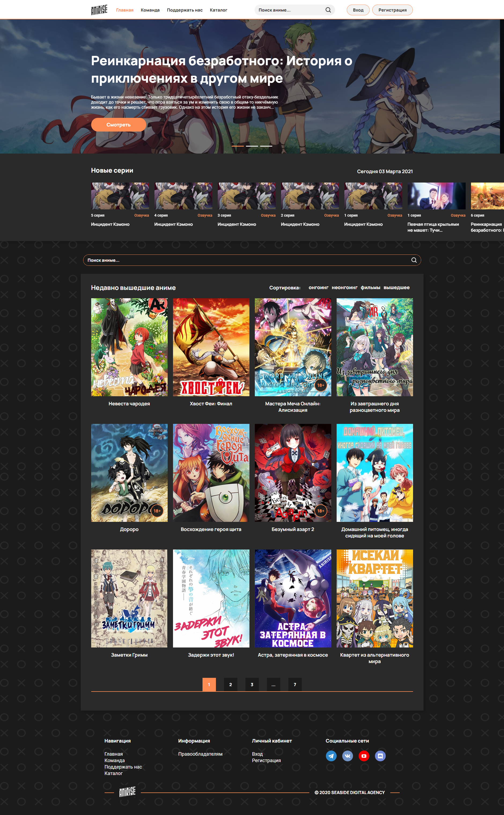This screenshot has width=504, height=815.
Task: Open the Дороро anime poster
Action: [x=129, y=473]
